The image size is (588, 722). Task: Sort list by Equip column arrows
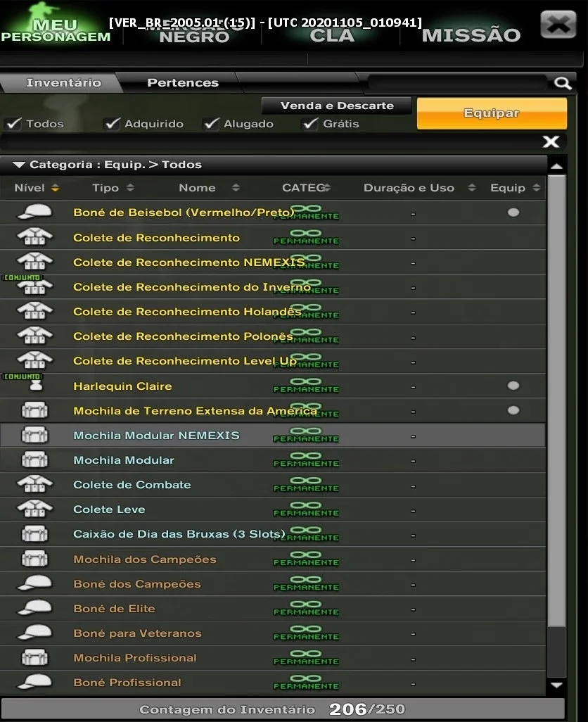click(x=537, y=188)
